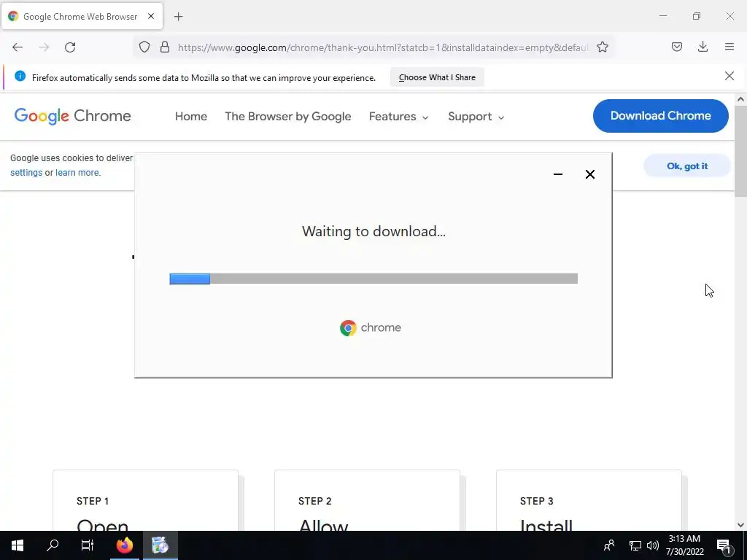Dismiss the Firefox data notification bar

click(x=729, y=76)
